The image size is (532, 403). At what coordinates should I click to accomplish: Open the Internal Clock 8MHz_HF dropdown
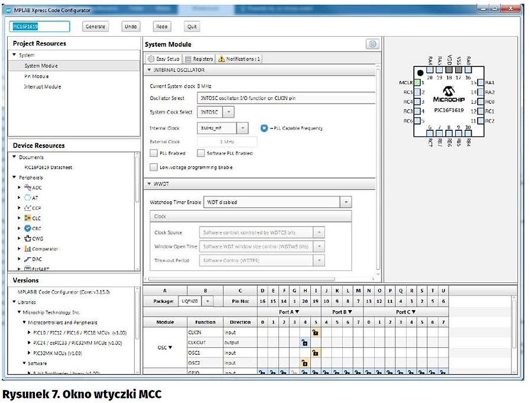(242, 128)
